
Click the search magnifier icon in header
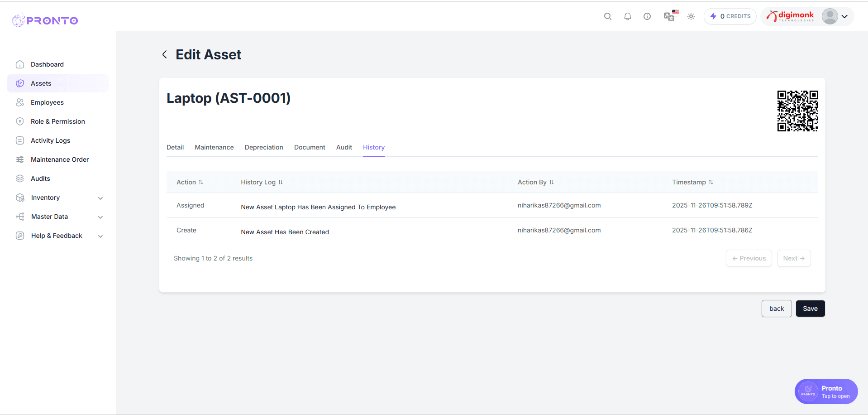pos(607,16)
